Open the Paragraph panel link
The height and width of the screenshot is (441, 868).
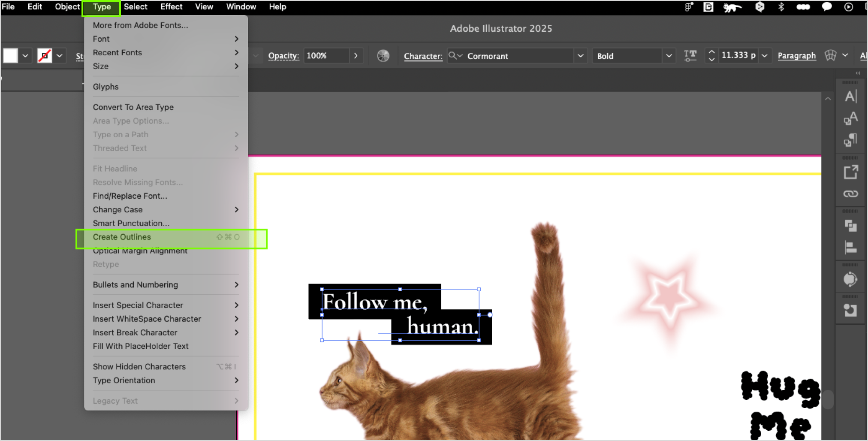point(796,56)
